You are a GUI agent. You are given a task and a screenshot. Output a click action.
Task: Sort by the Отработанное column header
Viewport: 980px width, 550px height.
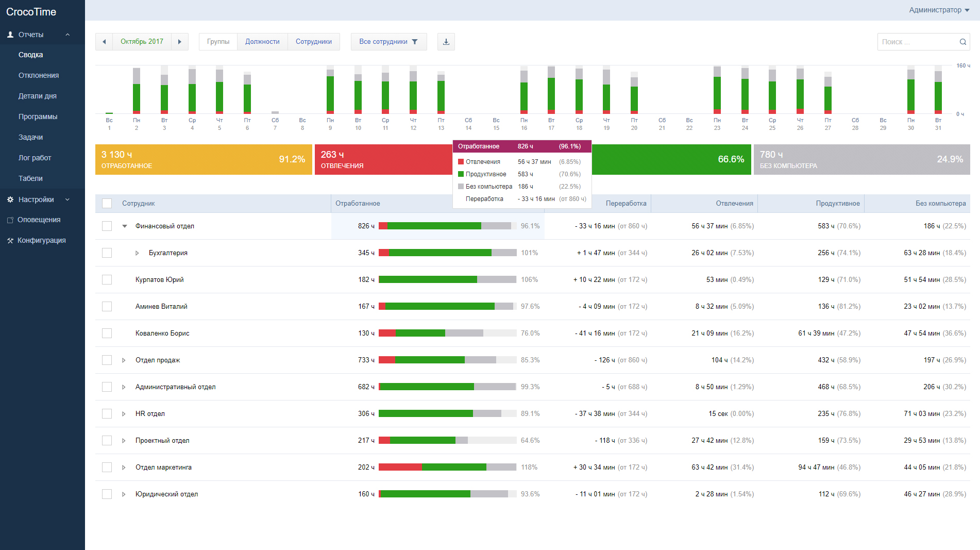click(358, 204)
